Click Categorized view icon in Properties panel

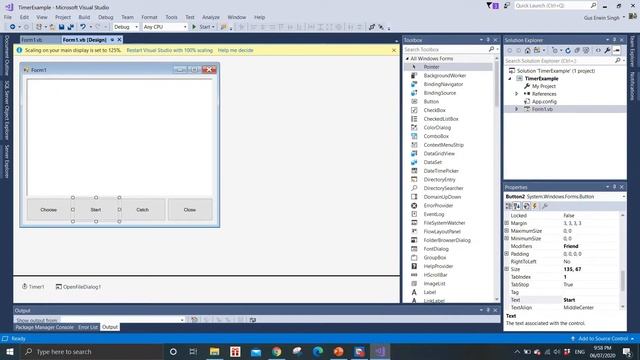click(x=509, y=206)
